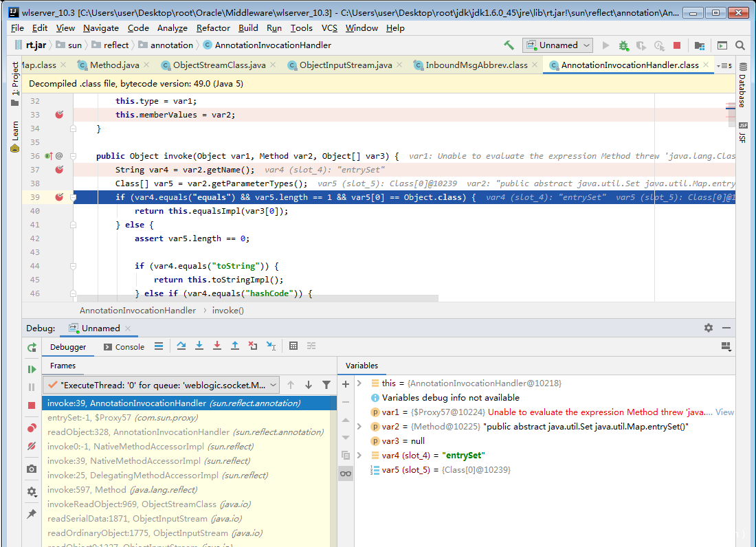Open the Refactor menu
756x547 pixels.
tap(213, 28)
